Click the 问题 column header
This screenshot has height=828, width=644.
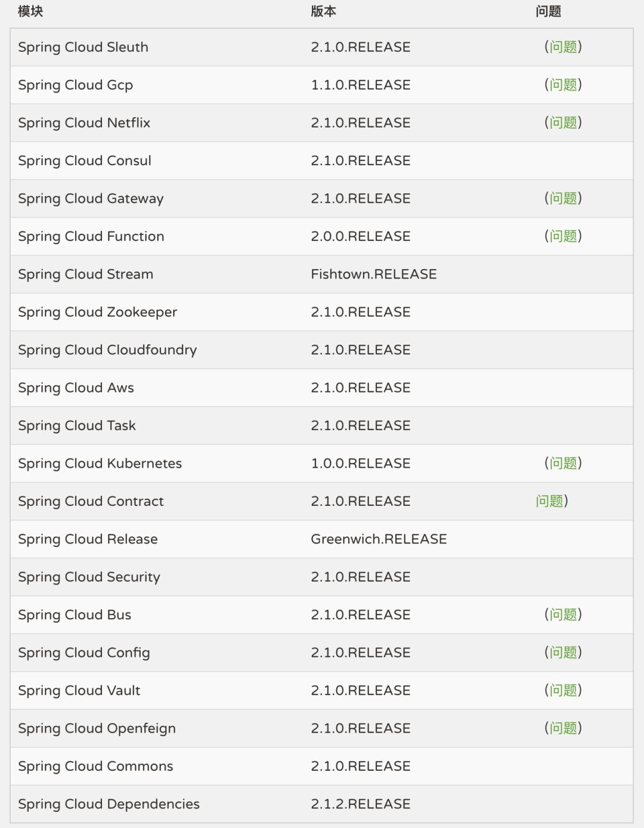pos(548,11)
